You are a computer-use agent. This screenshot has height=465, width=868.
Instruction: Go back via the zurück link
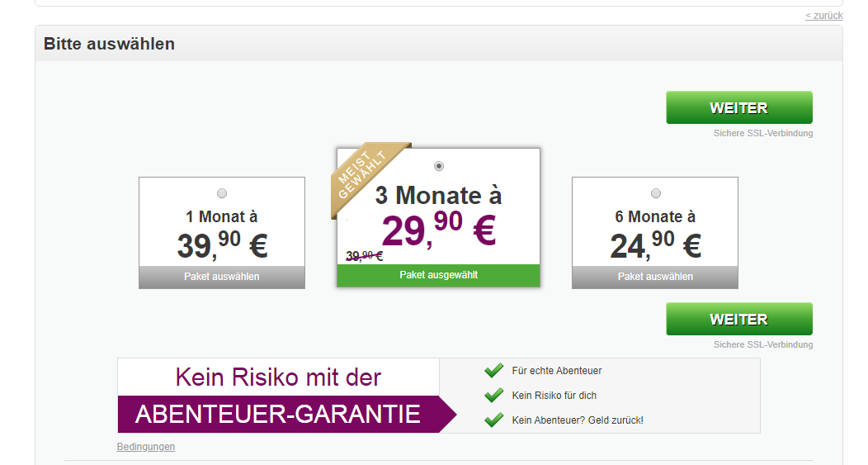click(823, 16)
